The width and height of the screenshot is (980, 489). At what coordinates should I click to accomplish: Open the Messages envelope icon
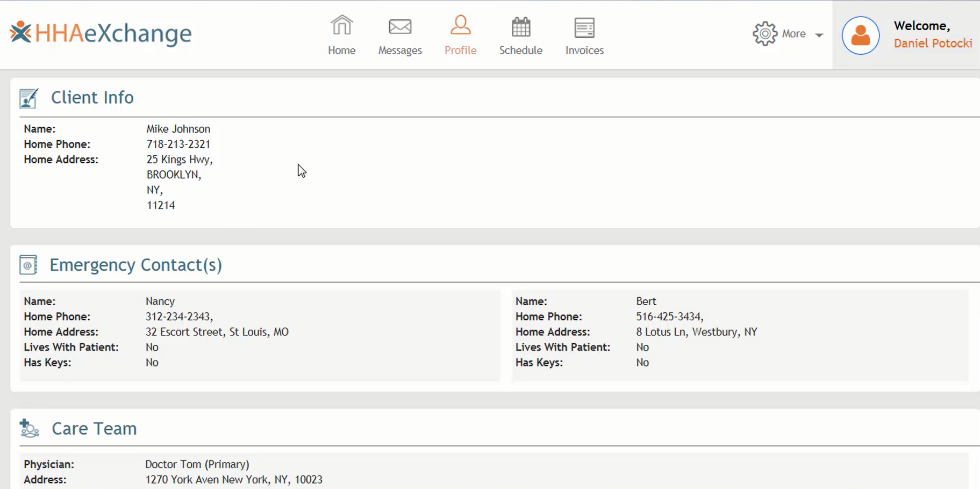click(399, 26)
